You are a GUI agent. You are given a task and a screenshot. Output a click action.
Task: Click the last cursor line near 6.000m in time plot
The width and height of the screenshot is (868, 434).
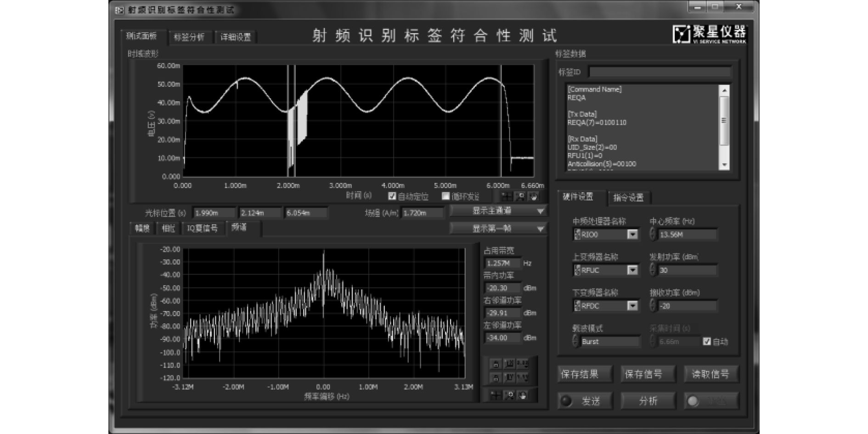(501, 121)
